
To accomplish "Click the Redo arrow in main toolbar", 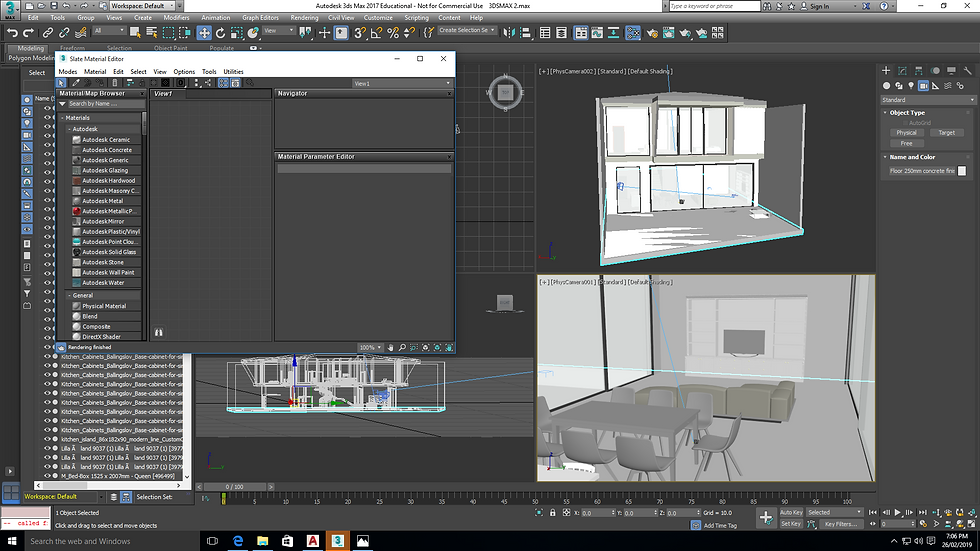I will tap(28, 32).
